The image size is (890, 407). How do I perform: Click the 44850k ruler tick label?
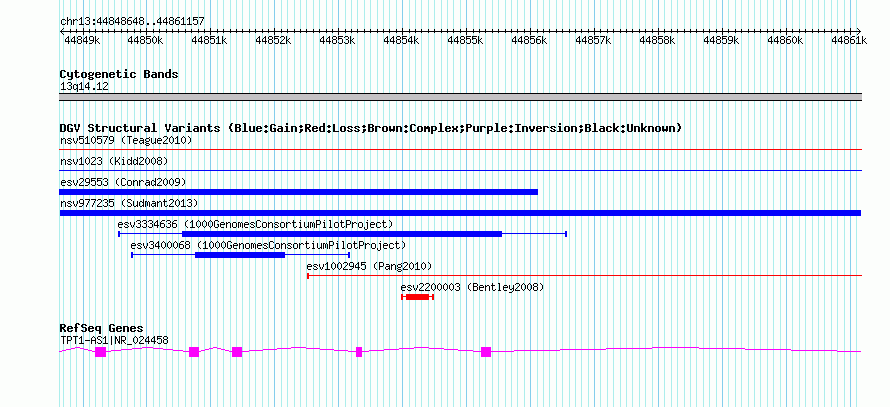pyautogui.click(x=145, y=40)
